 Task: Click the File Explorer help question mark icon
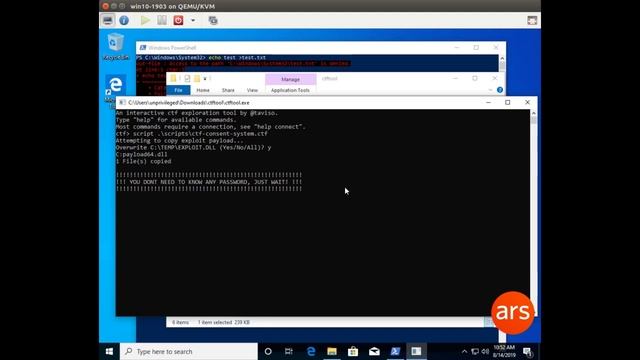pos(500,90)
